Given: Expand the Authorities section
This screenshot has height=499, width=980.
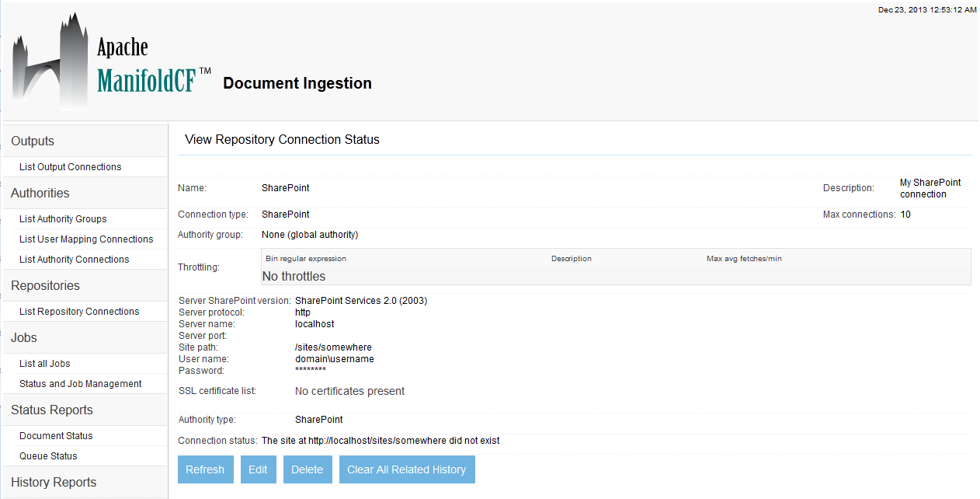Looking at the screenshot, I should (x=40, y=193).
